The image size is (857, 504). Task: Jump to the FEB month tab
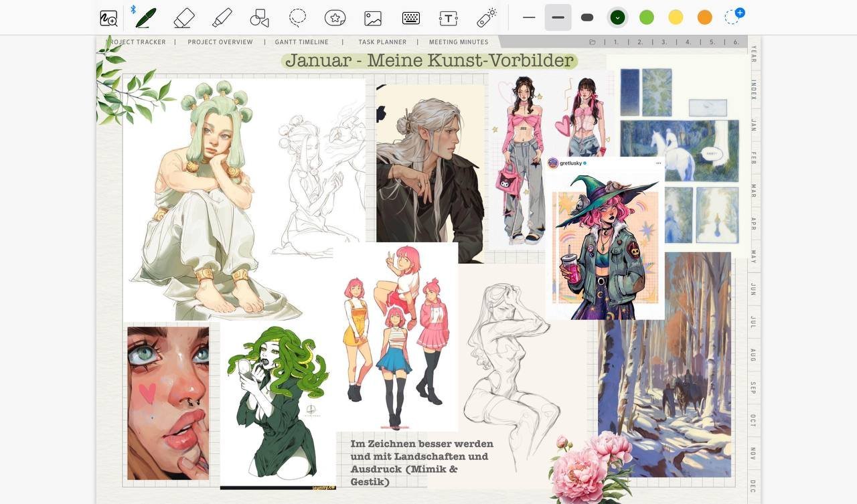pyautogui.click(x=754, y=158)
